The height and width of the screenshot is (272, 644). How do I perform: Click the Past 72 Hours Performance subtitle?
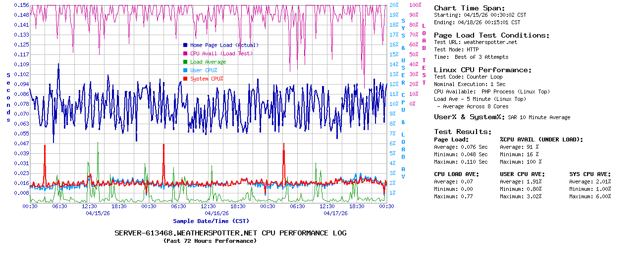[x=210, y=241]
